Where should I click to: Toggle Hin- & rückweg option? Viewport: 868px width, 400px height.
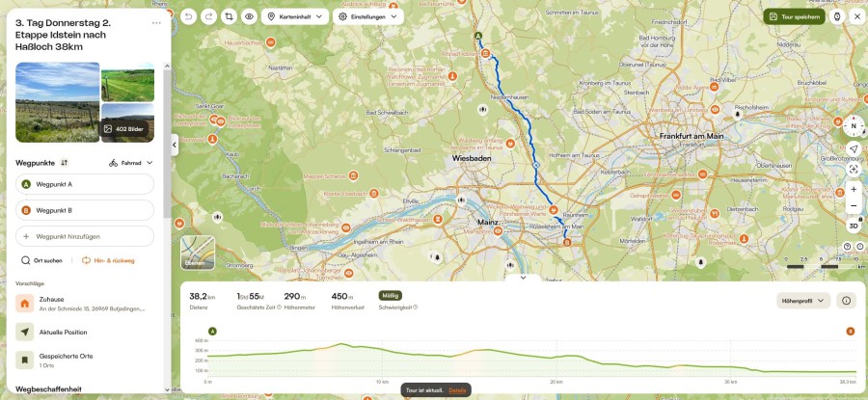[x=108, y=260]
